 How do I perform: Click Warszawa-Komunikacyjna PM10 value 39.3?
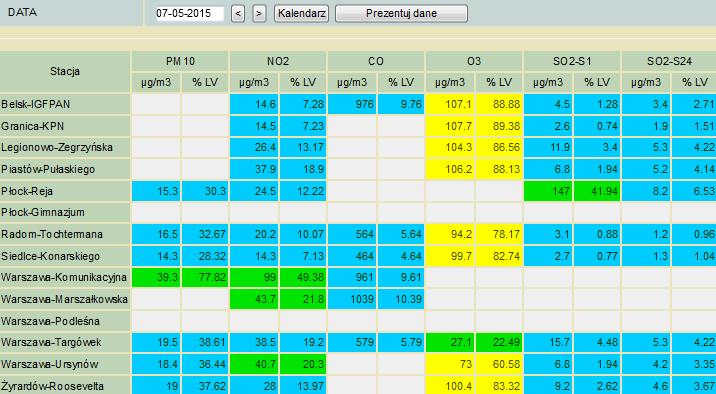[x=156, y=278]
